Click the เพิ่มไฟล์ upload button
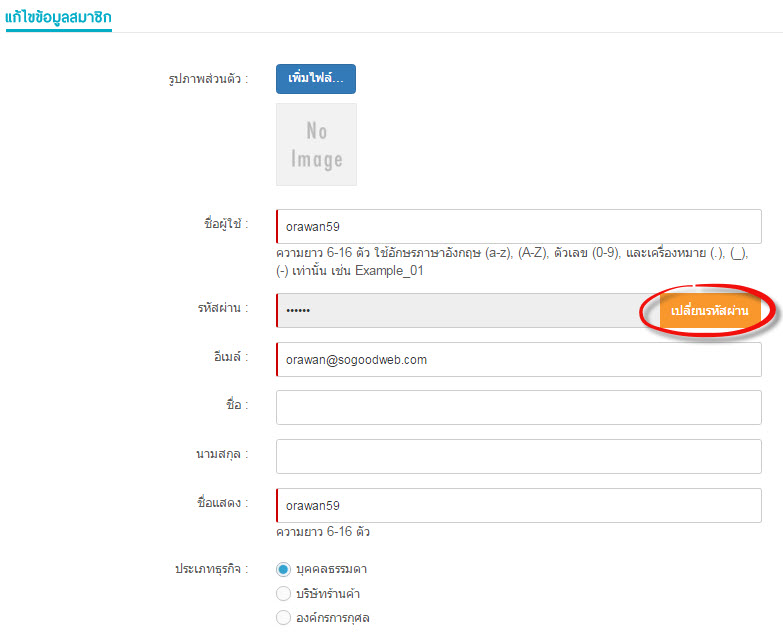The height and width of the screenshot is (633, 783). 316,79
